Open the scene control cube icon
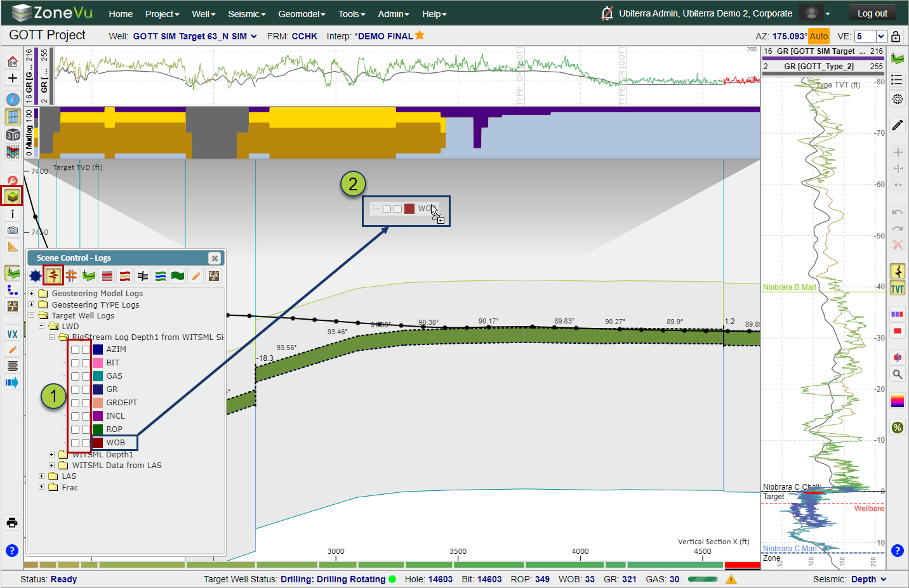This screenshot has width=909, height=588. pyautogui.click(x=12, y=196)
